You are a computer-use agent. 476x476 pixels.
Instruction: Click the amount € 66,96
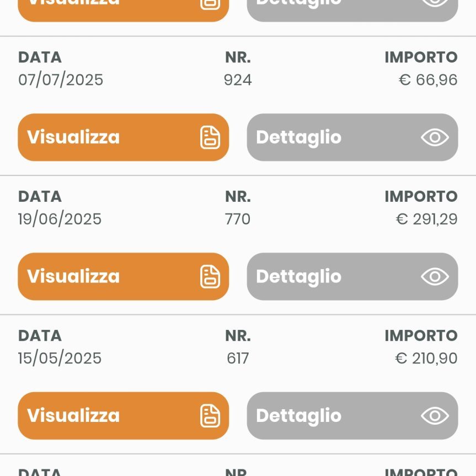click(428, 80)
